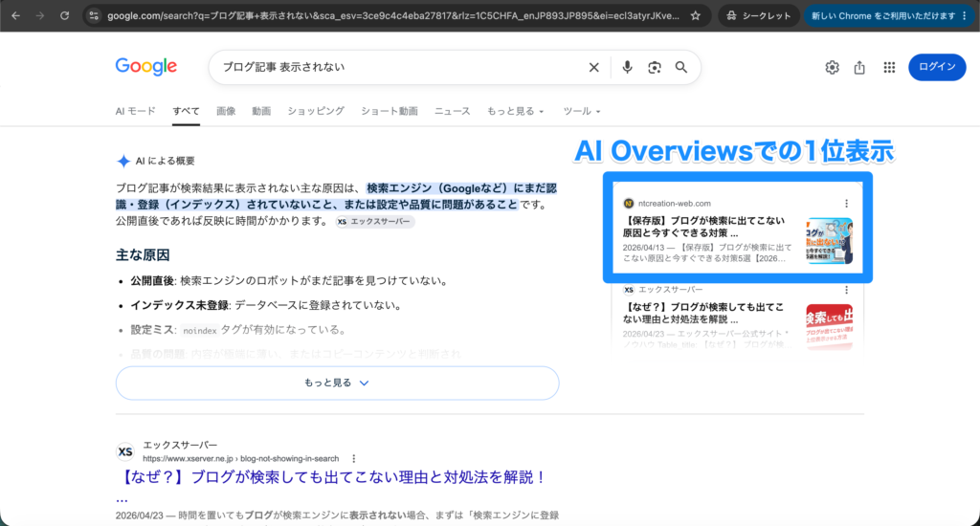Open Chrome three-dot menu
Screen dimensions: 980x526
tap(965, 15)
